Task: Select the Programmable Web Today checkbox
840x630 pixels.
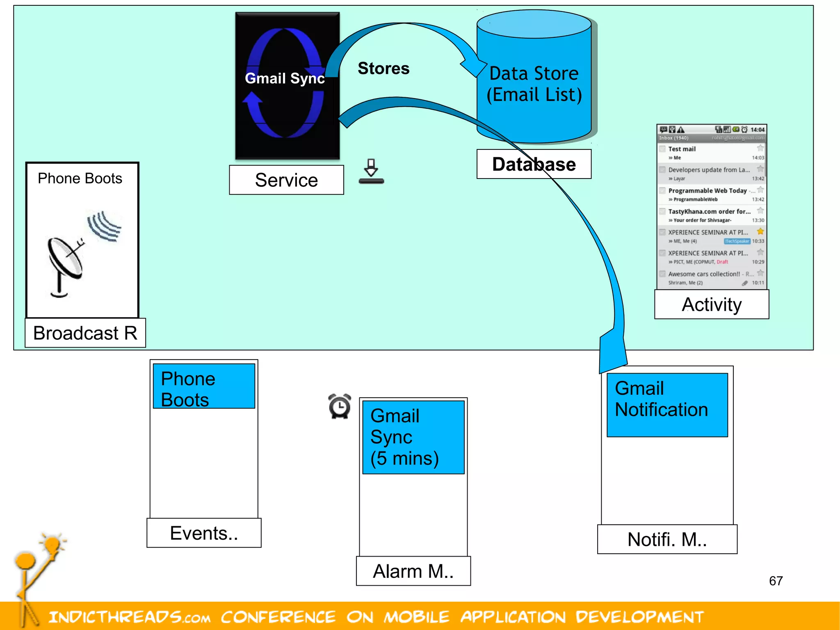Action: (x=662, y=190)
